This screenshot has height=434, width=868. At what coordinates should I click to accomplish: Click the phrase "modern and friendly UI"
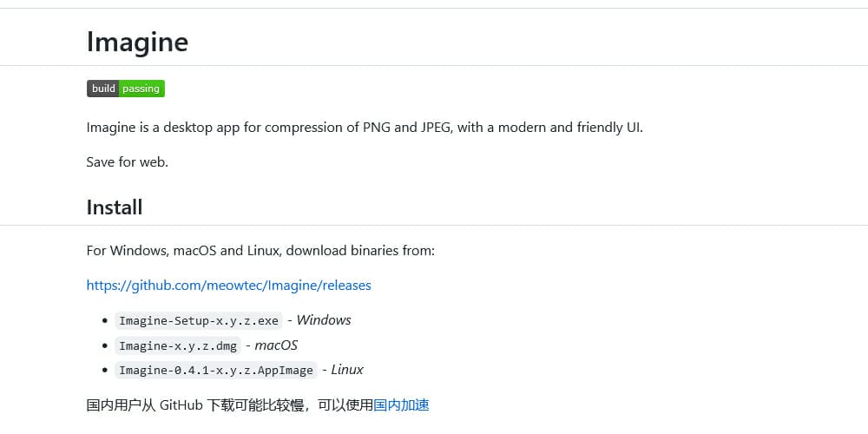pyautogui.click(x=569, y=128)
